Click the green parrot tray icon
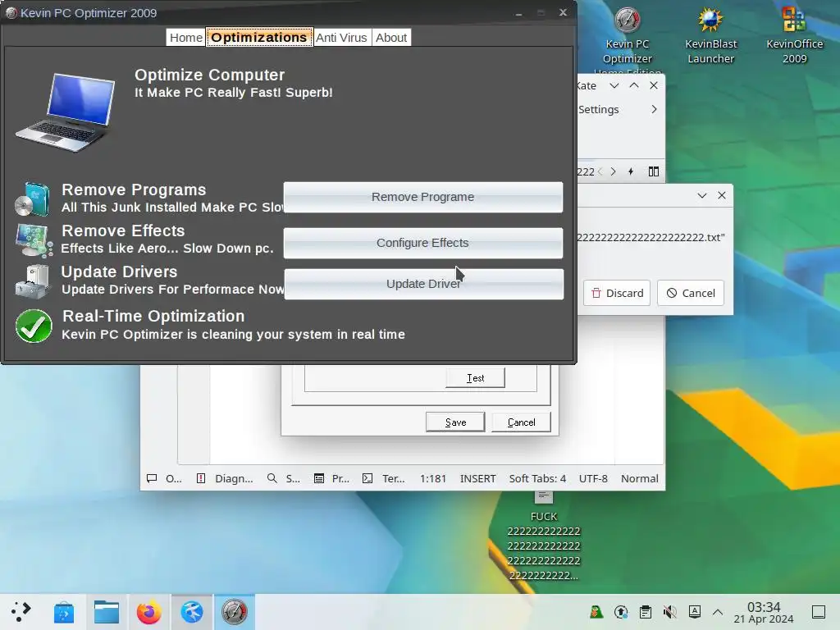Screen dimensions: 840x630 (x=596, y=612)
